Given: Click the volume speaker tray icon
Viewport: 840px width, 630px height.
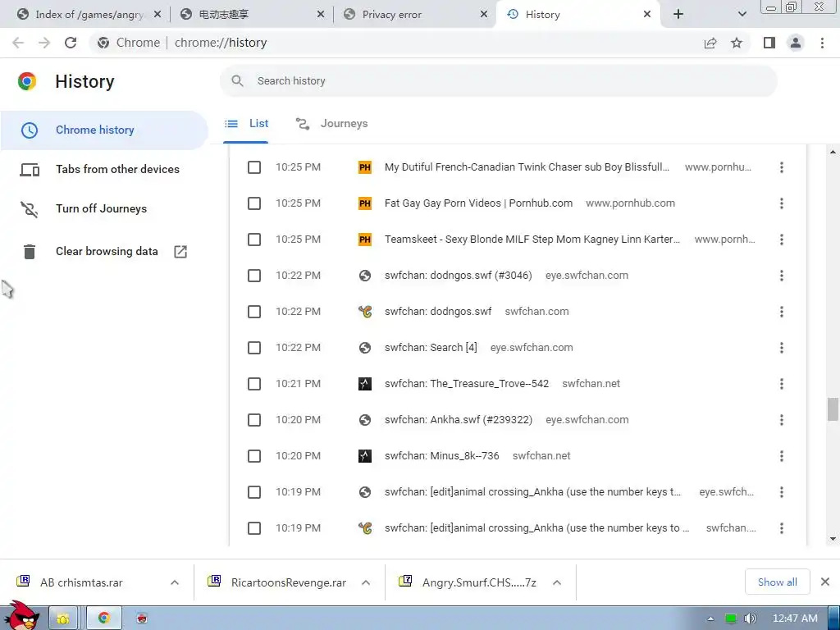Looking at the screenshot, I should tap(751, 619).
